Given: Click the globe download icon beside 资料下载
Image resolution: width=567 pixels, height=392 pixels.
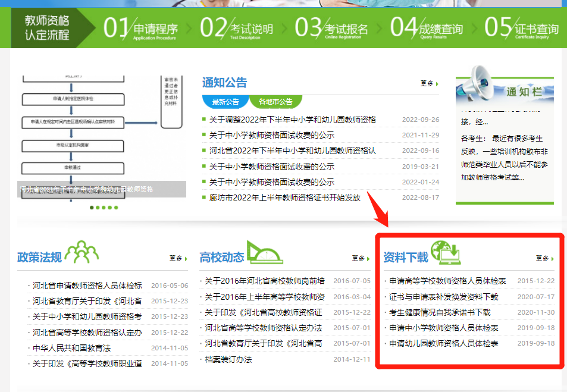Looking at the screenshot, I should click(446, 253).
